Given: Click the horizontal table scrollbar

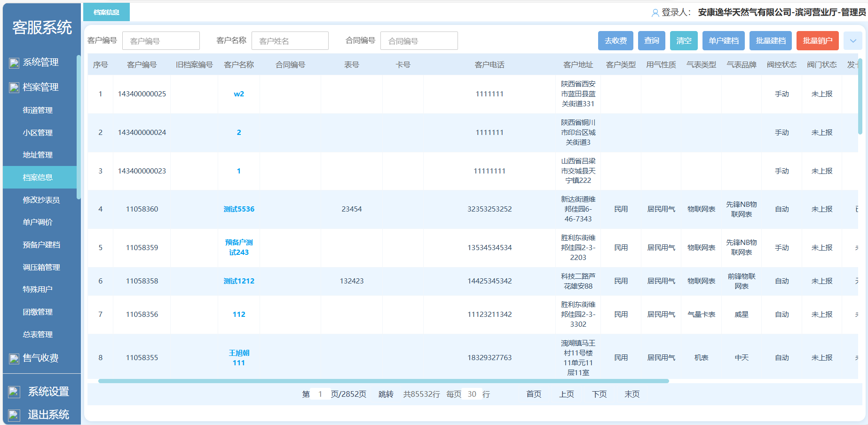Looking at the screenshot, I should point(384,381).
